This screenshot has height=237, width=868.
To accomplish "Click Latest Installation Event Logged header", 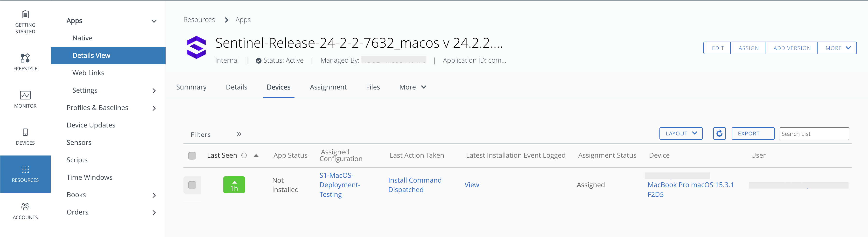I will (516, 155).
